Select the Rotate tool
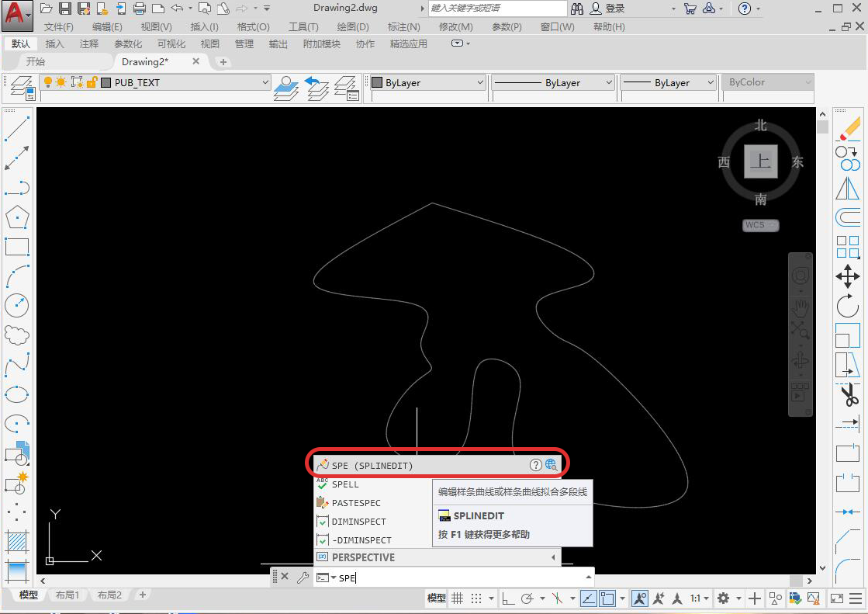The image size is (868, 614). tap(848, 305)
